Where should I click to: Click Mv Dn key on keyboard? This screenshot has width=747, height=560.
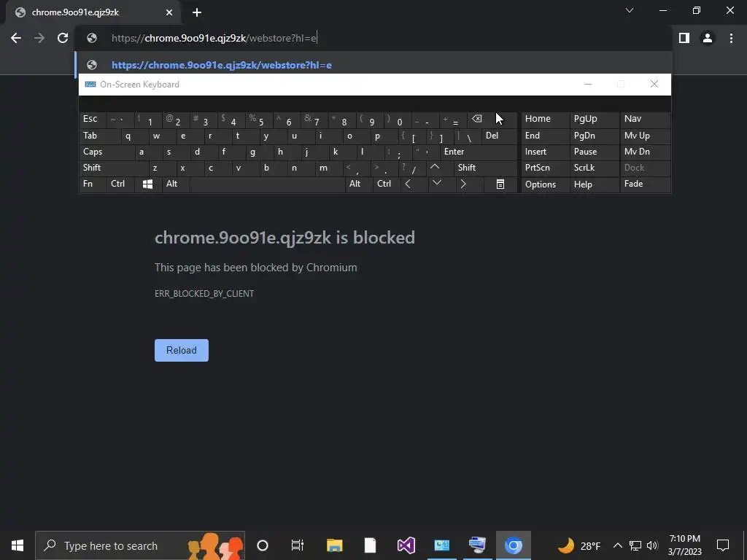(x=646, y=152)
